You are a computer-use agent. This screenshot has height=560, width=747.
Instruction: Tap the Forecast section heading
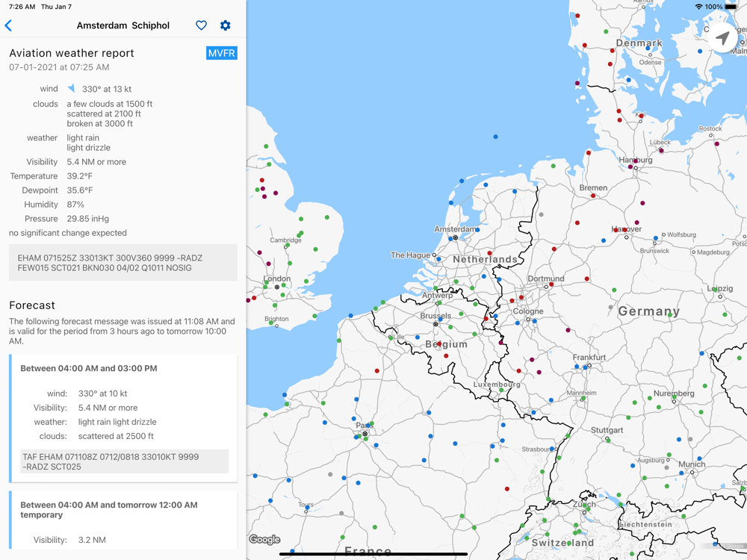point(32,305)
